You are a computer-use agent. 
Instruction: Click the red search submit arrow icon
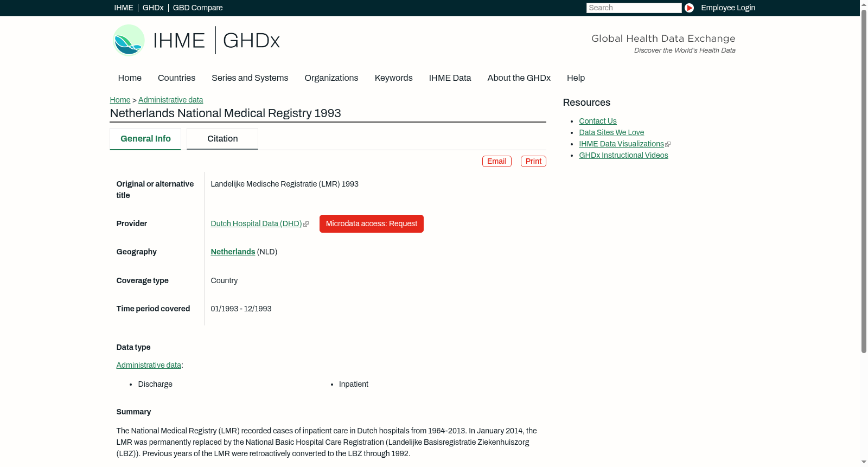[689, 8]
